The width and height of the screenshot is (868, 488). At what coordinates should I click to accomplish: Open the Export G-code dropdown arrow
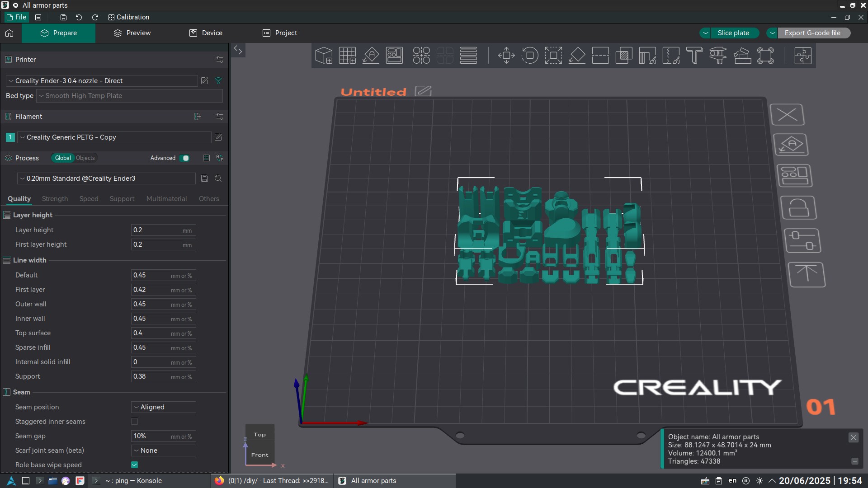(772, 33)
